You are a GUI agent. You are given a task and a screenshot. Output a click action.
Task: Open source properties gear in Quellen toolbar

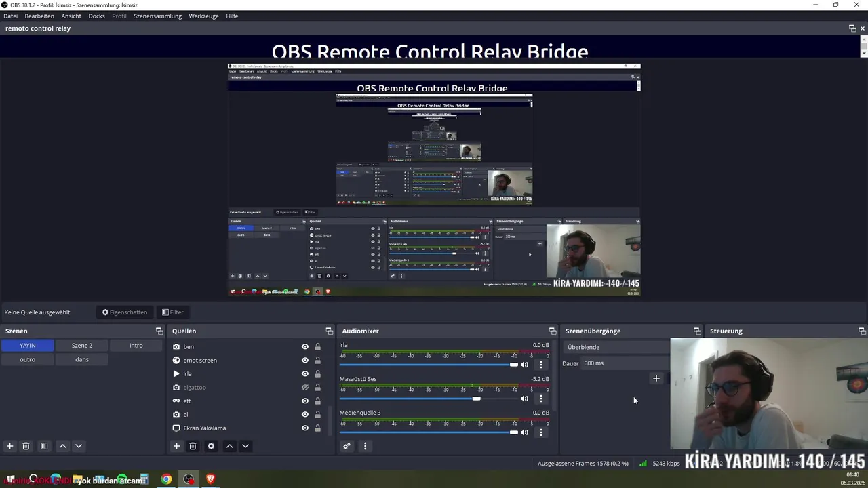[x=211, y=446]
